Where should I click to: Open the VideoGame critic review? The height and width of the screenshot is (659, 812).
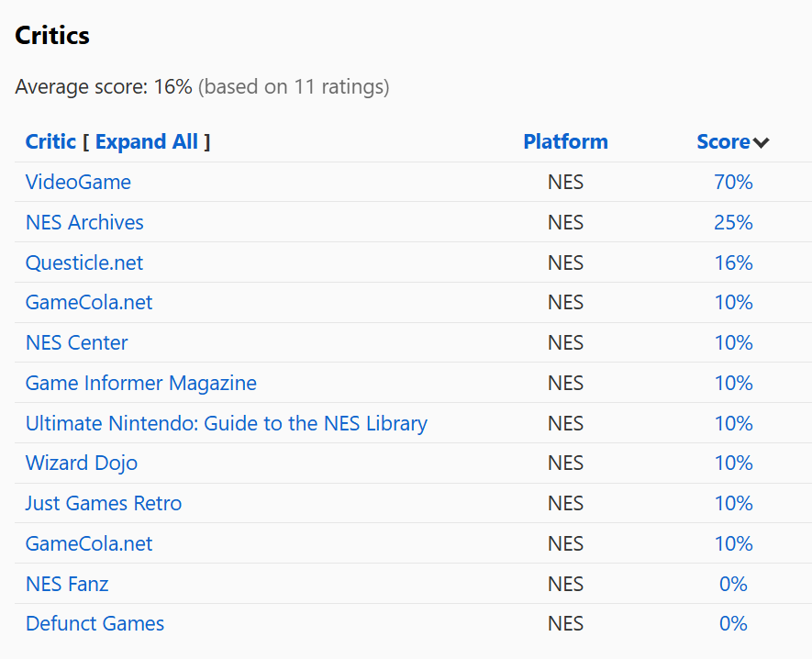(x=78, y=182)
